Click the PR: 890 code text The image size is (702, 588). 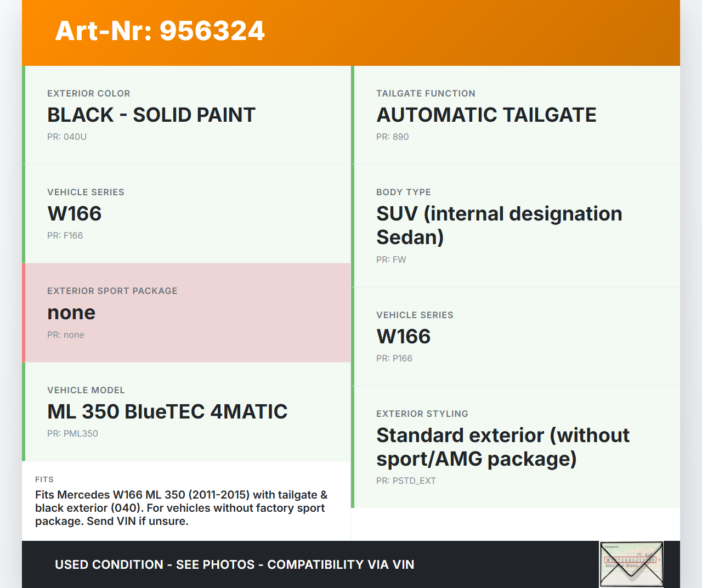point(392,137)
